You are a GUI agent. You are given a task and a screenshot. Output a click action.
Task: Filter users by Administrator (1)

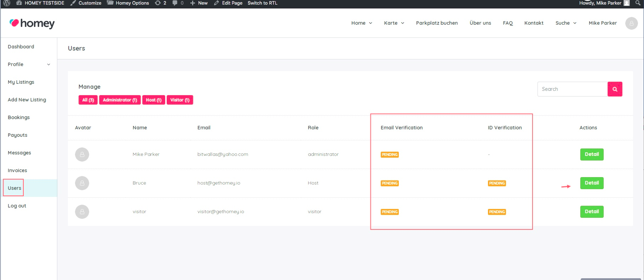(120, 100)
